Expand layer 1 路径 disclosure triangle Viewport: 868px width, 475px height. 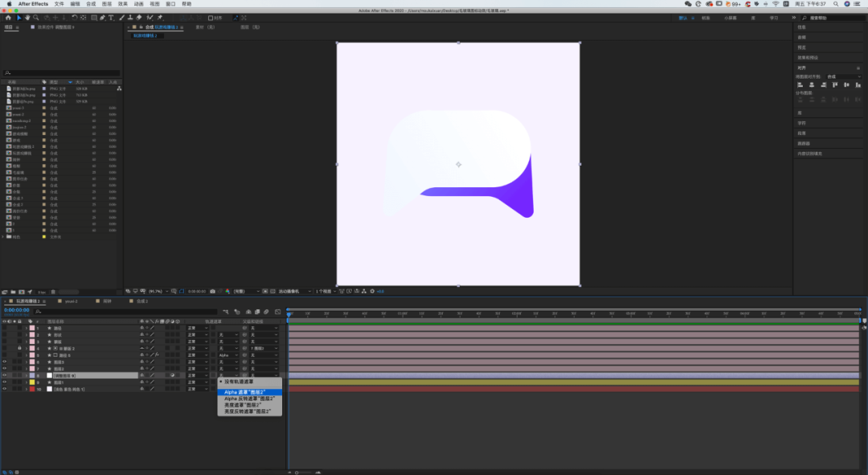25,328
